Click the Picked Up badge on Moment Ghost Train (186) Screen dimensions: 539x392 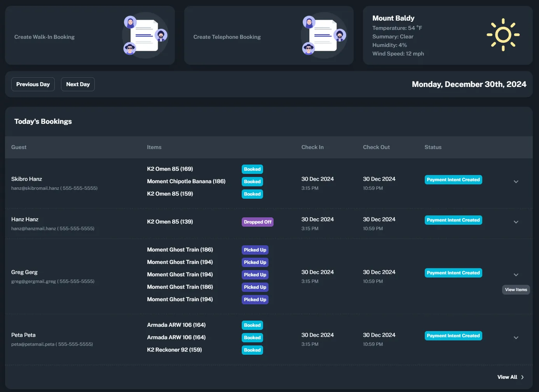(255, 250)
